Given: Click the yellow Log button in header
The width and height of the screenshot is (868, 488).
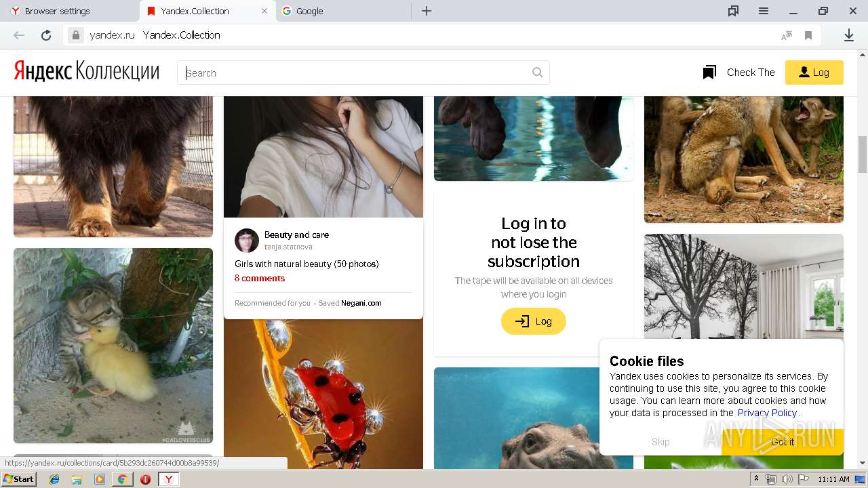Looking at the screenshot, I should pyautogui.click(x=814, y=73).
